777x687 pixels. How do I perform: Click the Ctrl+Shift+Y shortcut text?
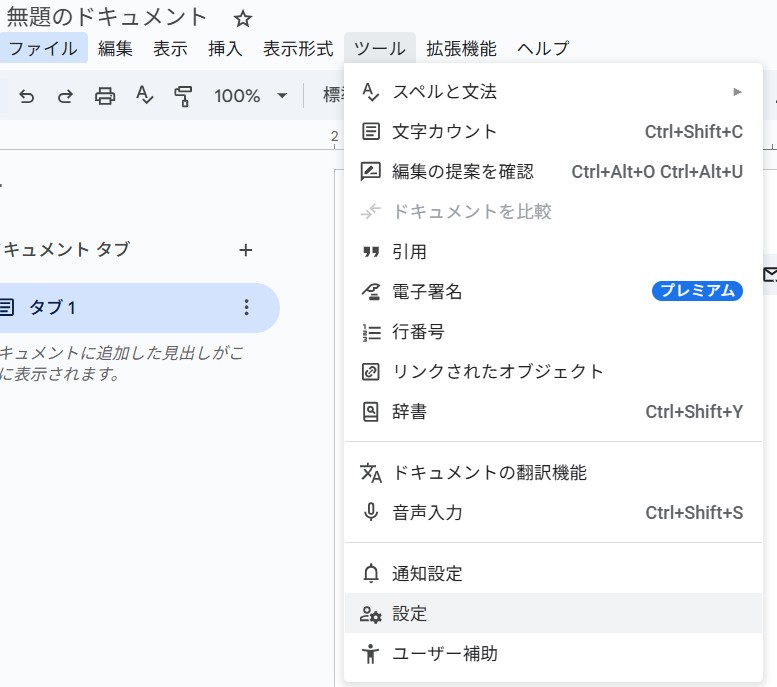pyautogui.click(x=694, y=411)
